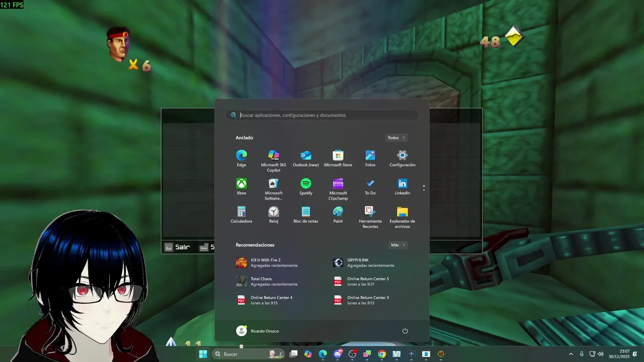
Task: Launch the Xbox app
Action: (242, 187)
